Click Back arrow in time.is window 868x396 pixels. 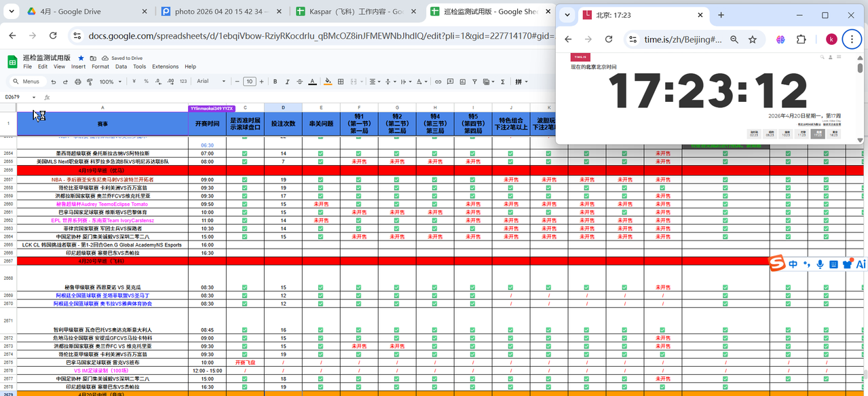coord(569,39)
